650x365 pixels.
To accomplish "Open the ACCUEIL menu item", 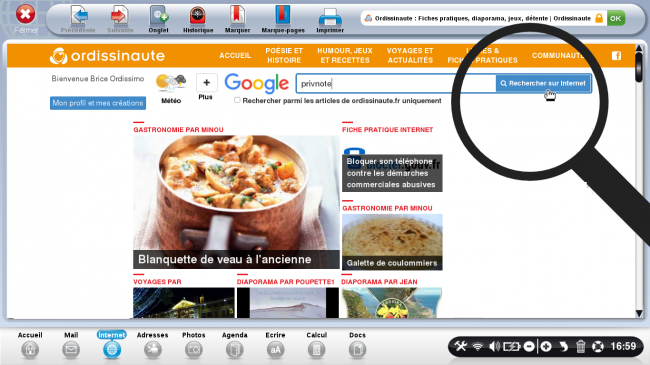I will click(235, 56).
